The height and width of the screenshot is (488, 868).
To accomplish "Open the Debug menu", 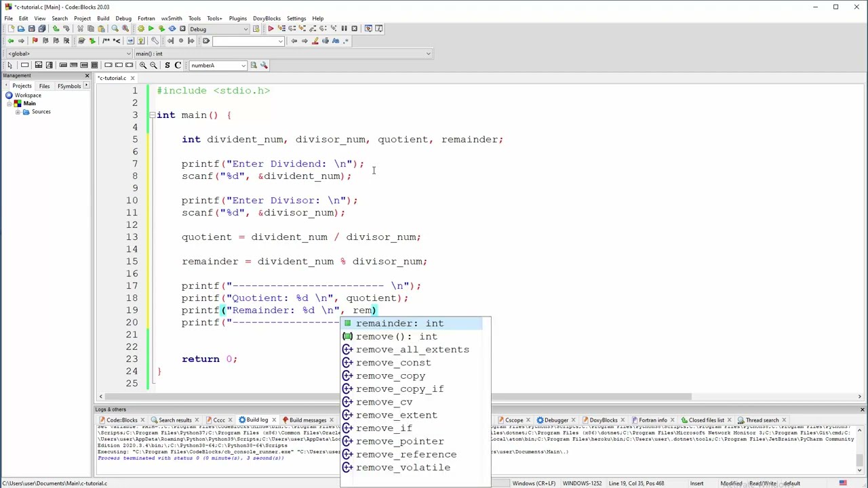I will click(x=123, y=18).
